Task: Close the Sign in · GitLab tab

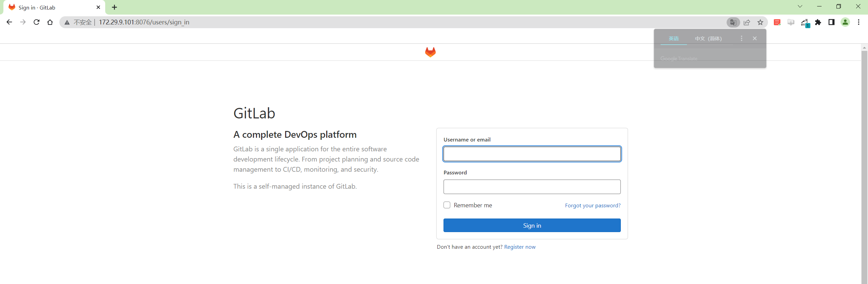Action: 98,7
